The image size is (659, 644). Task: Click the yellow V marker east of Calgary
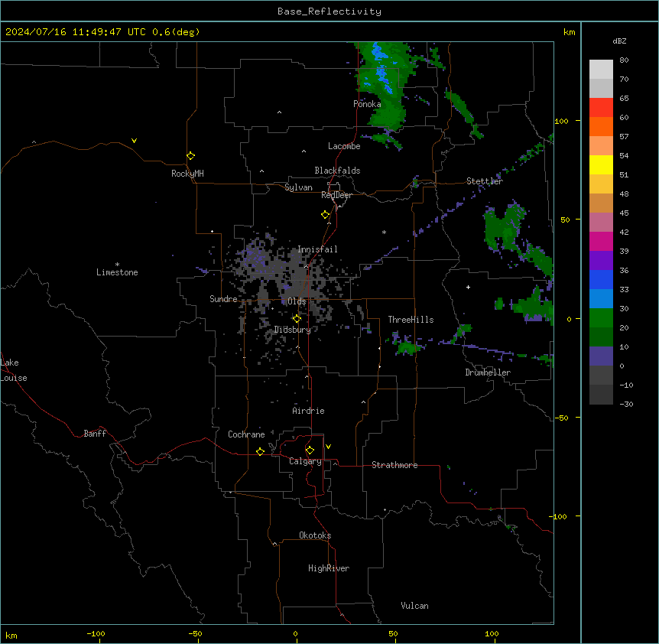328,447
